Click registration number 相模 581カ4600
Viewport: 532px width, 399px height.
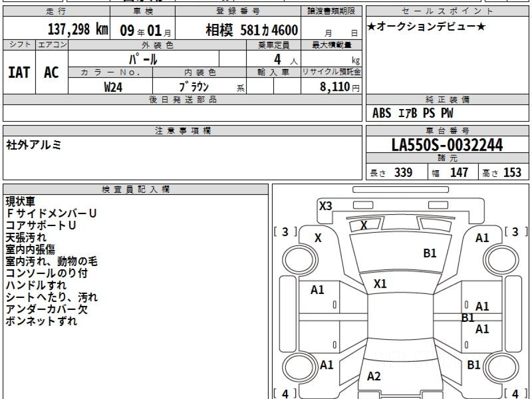point(252,30)
